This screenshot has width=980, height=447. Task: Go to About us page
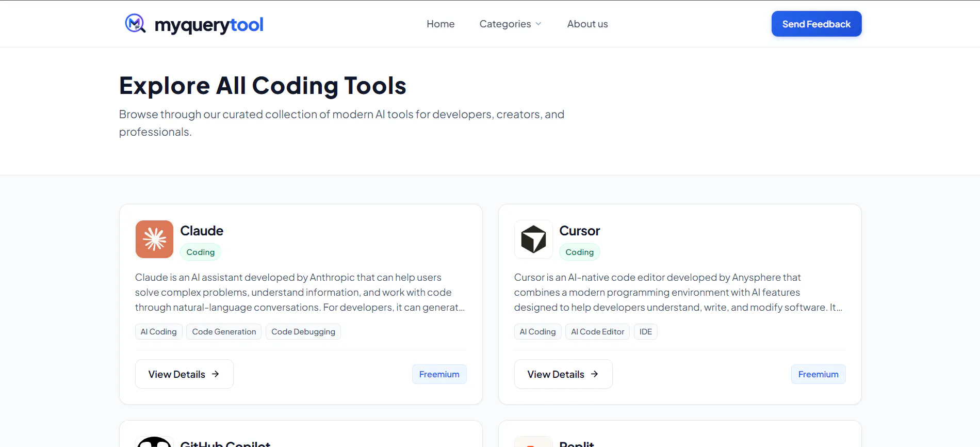tap(587, 24)
